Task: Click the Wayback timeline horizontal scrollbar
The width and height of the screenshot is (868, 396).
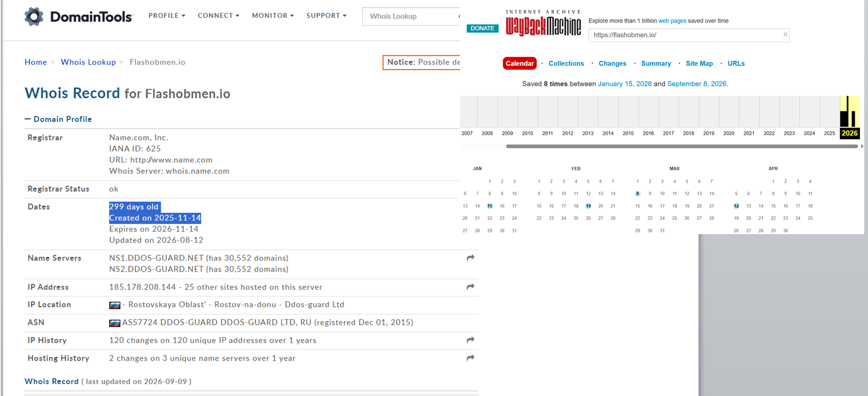Action: 682,146
